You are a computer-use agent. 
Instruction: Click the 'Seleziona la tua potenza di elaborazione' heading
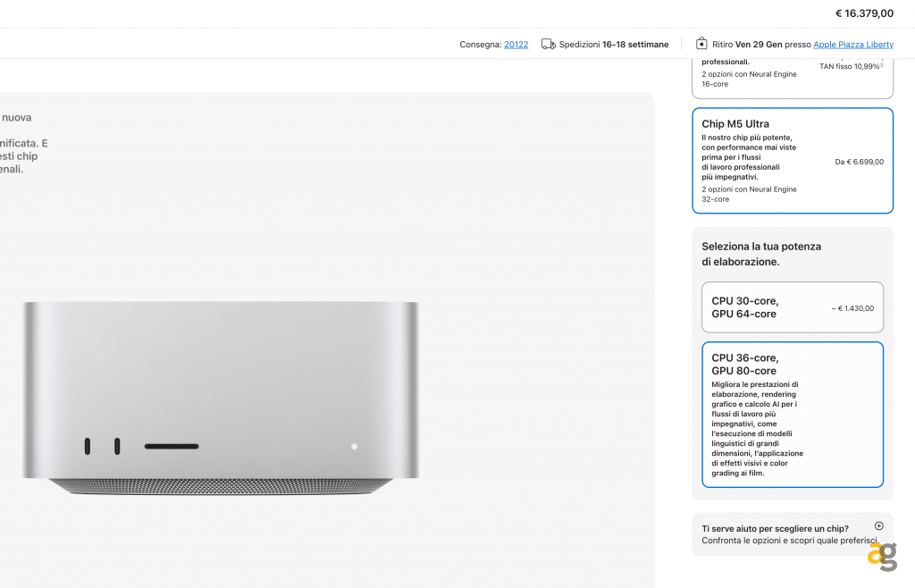[x=761, y=254]
